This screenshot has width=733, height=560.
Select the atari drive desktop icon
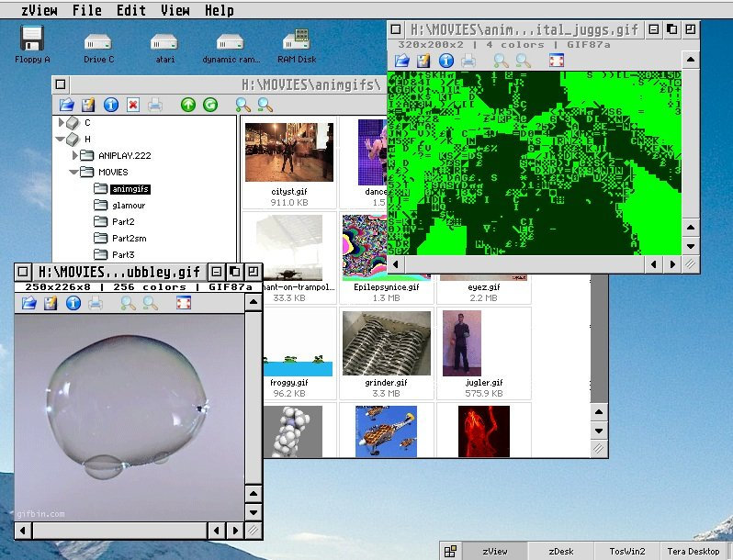click(x=164, y=48)
